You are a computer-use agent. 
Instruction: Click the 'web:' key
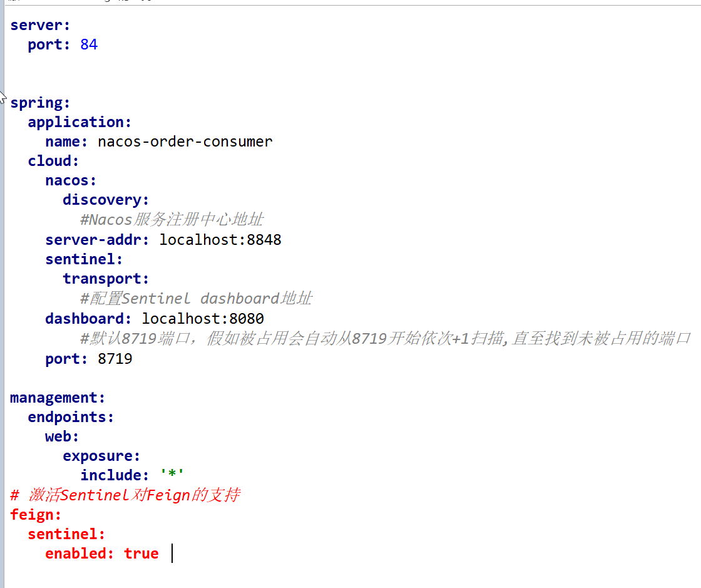(x=62, y=436)
